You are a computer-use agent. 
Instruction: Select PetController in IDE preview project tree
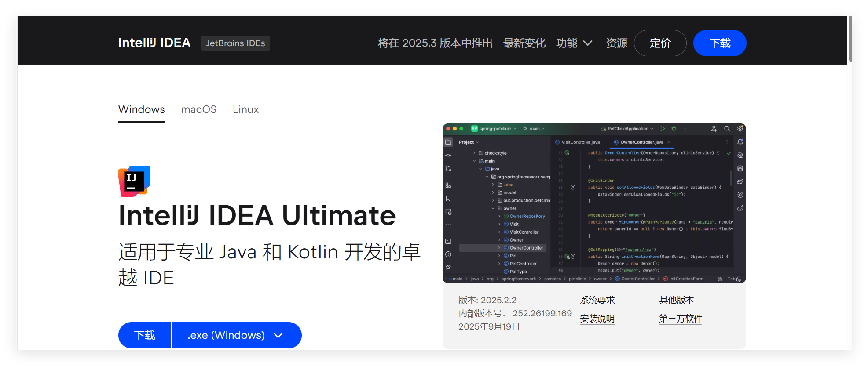523,264
